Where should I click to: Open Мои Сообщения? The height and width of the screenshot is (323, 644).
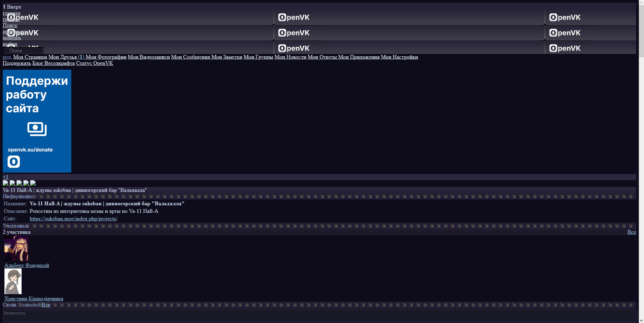191,57
